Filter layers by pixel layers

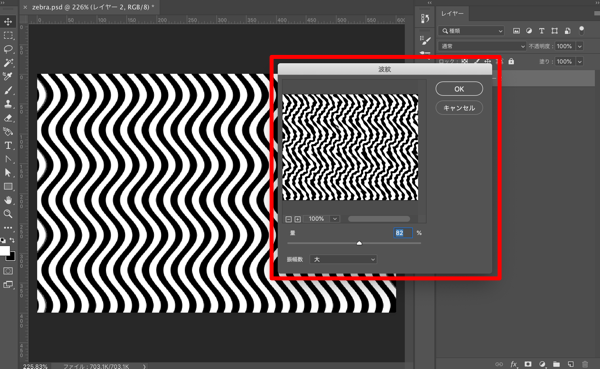(516, 31)
